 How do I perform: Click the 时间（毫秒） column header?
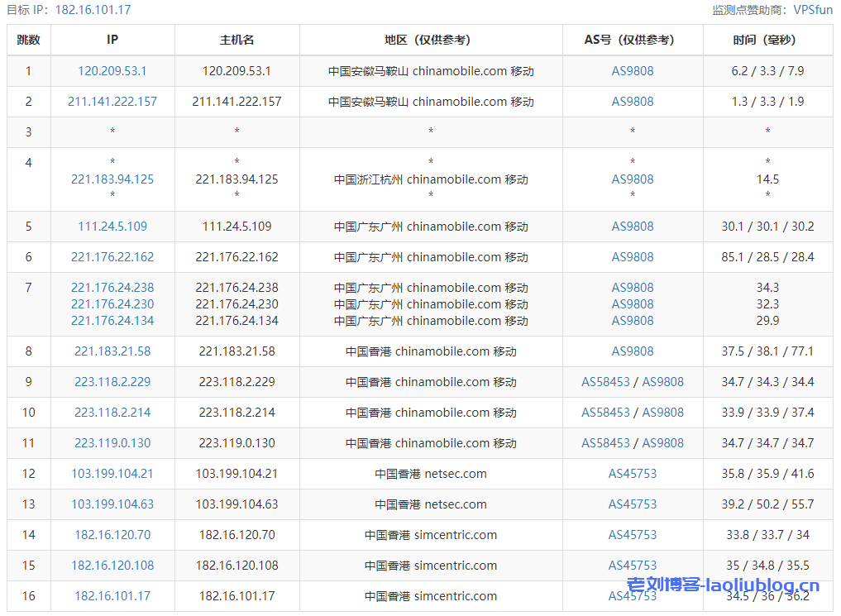point(767,40)
